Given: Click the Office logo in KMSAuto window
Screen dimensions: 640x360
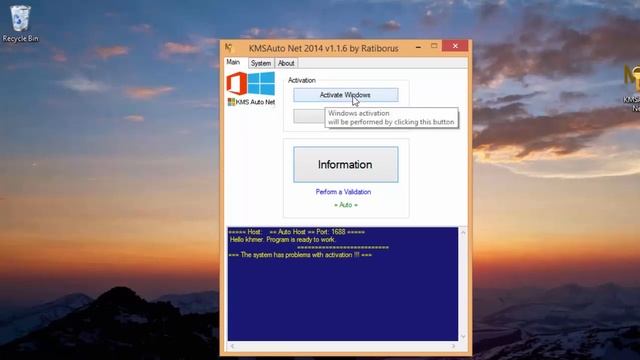Looking at the screenshot, I should 237,83.
